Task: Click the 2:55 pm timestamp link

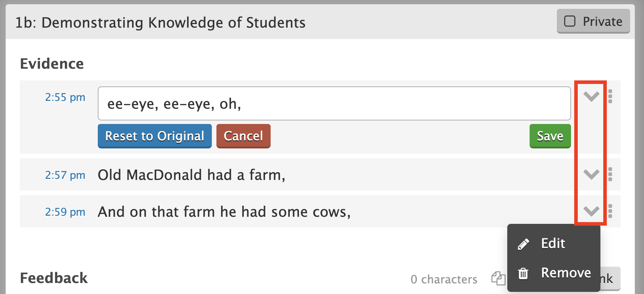Action: [x=65, y=97]
